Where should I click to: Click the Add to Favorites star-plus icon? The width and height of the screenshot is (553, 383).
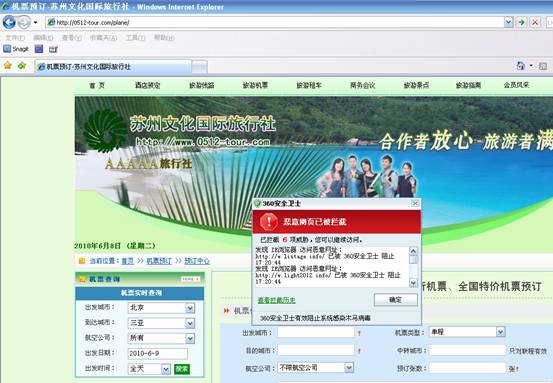tap(22, 66)
